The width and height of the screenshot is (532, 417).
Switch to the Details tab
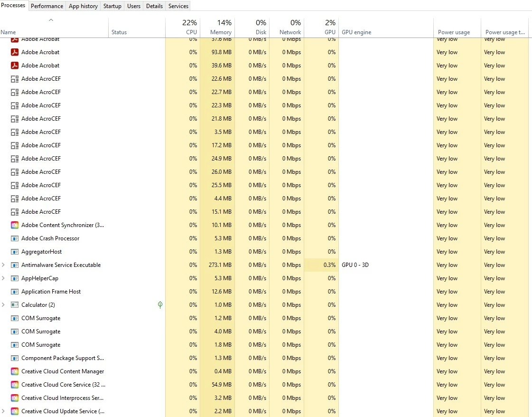pyautogui.click(x=154, y=6)
